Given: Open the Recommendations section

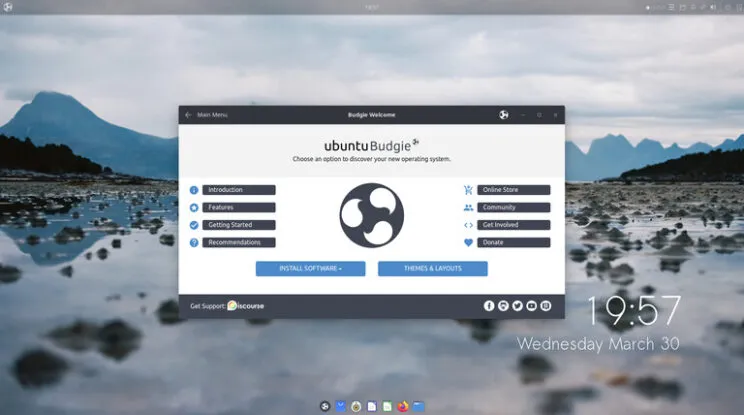Looking at the screenshot, I should pos(239,242).
